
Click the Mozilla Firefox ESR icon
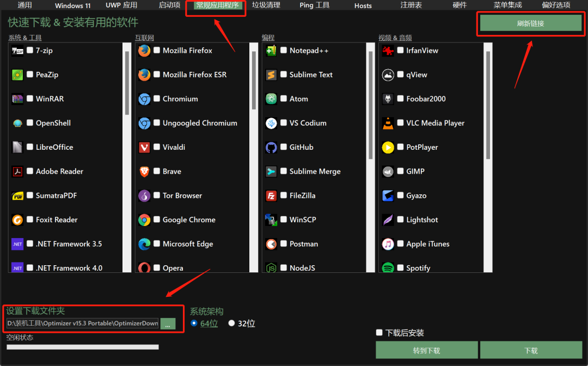click(x=144, y=75)
